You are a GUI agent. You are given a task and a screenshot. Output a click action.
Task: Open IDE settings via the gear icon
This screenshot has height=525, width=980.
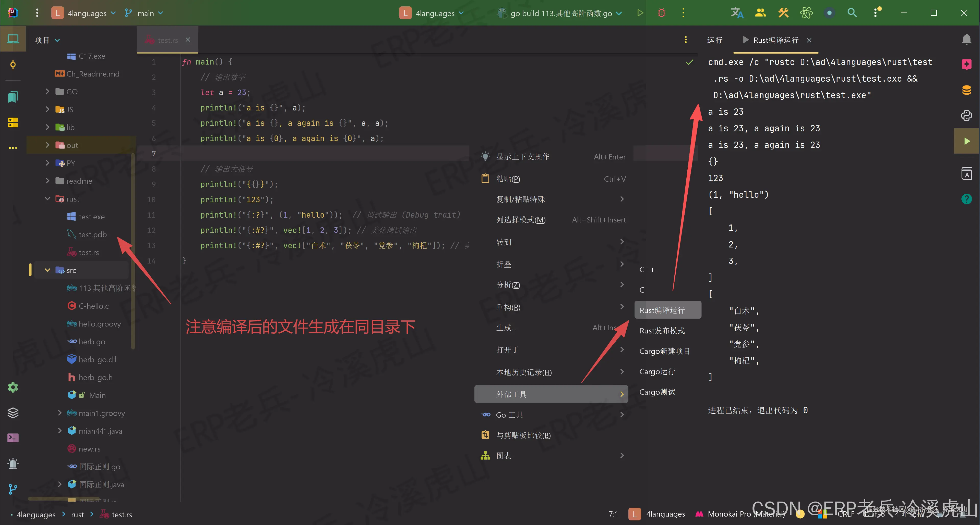coord(13,387)
